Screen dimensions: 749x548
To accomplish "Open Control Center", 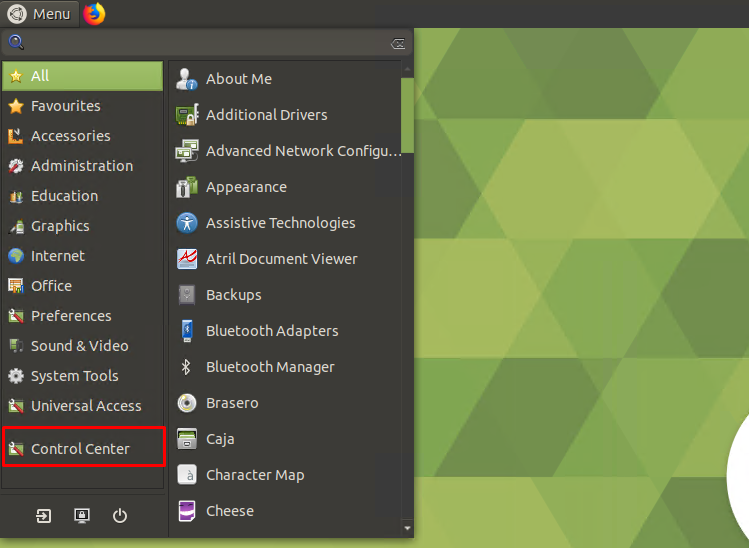I will point(84,449).
